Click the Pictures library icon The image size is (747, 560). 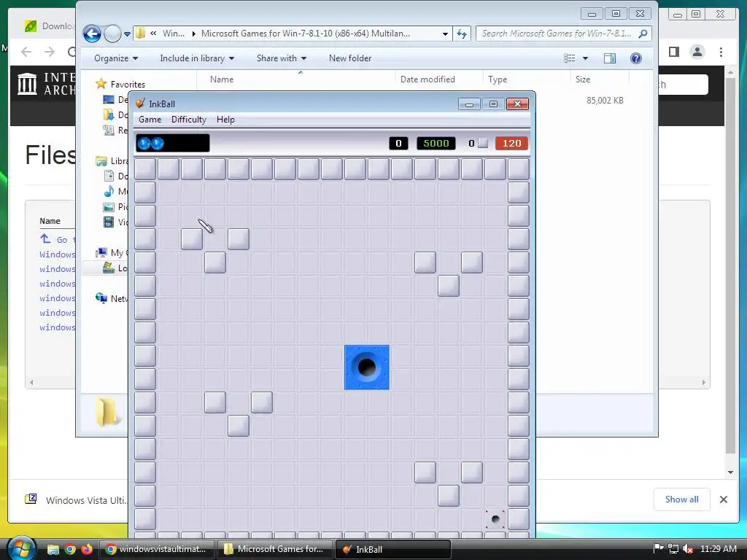pos(109,206)
